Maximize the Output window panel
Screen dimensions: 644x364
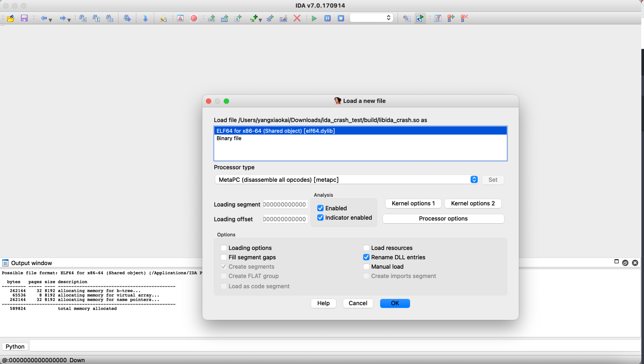pyautogui.click(x=616, y=262)
